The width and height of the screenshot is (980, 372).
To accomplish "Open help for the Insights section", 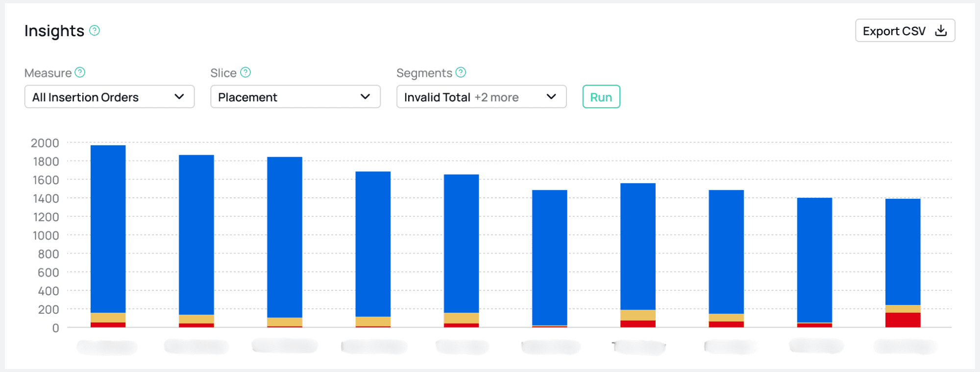I will (94, 31).
